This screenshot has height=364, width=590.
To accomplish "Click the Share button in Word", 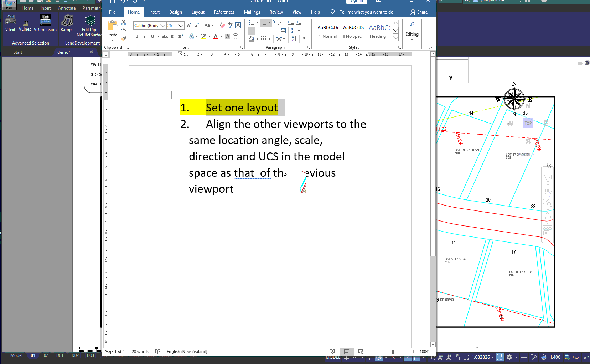I will 419,12.
